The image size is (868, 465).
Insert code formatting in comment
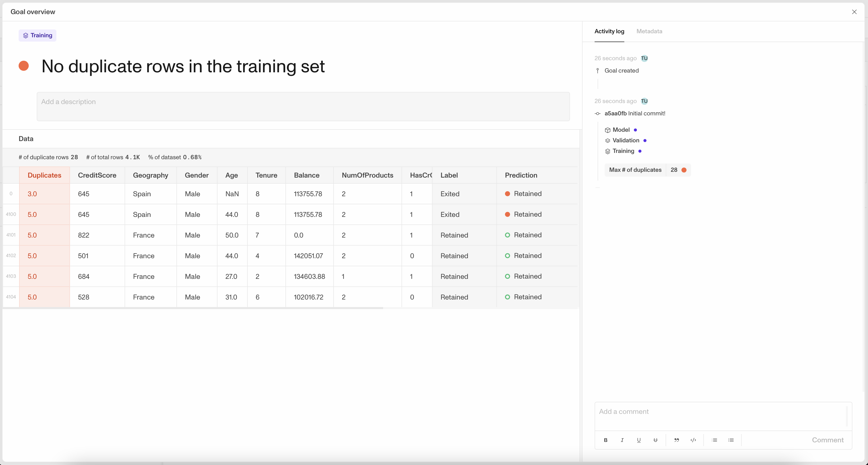[x=693, y=440]
